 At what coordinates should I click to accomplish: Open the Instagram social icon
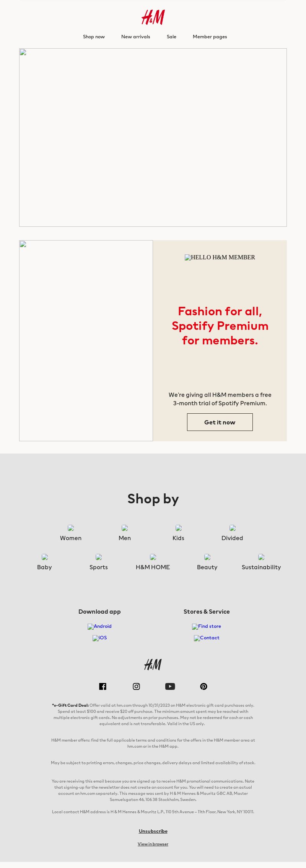[136, 686]
